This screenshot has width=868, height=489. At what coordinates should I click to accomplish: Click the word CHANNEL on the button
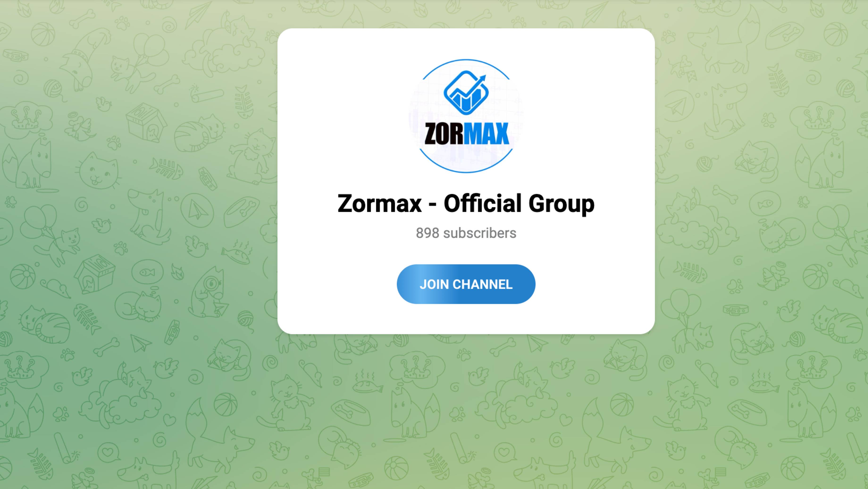tap(482, 284)
